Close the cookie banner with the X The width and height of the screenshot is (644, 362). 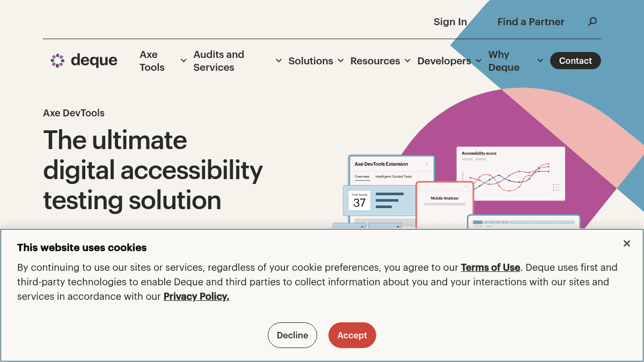(x=626, y=243)
